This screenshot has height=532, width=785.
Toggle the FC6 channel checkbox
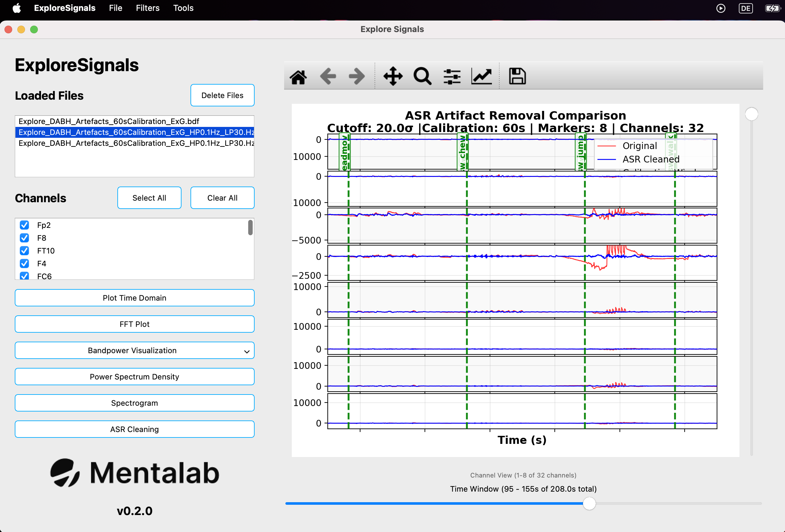point(24,276)
